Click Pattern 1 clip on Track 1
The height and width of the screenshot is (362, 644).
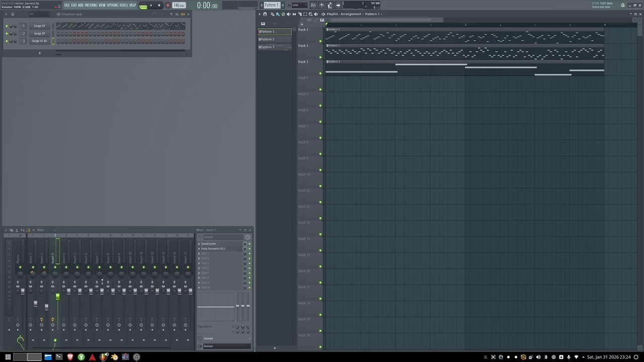(465, 36)
